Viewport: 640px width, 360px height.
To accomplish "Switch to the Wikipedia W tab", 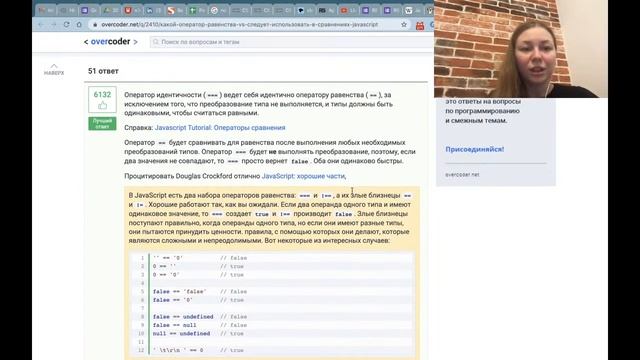I will 412,10.
